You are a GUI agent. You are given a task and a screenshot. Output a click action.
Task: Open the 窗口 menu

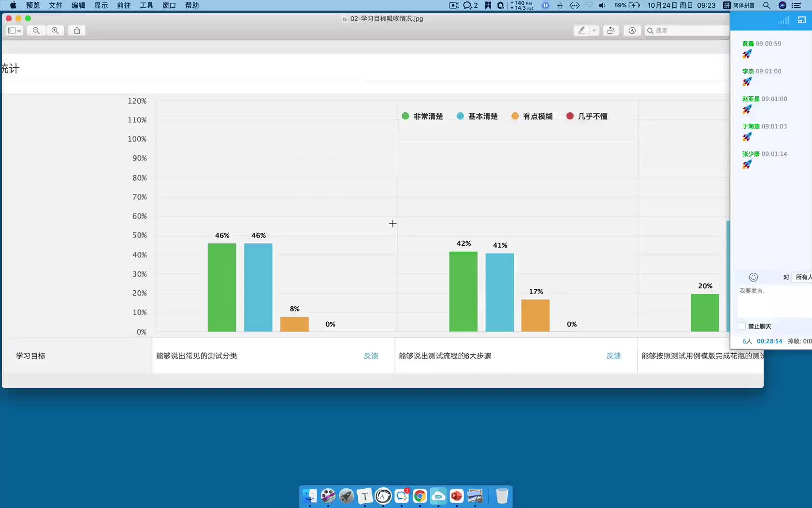coord(169,5)
